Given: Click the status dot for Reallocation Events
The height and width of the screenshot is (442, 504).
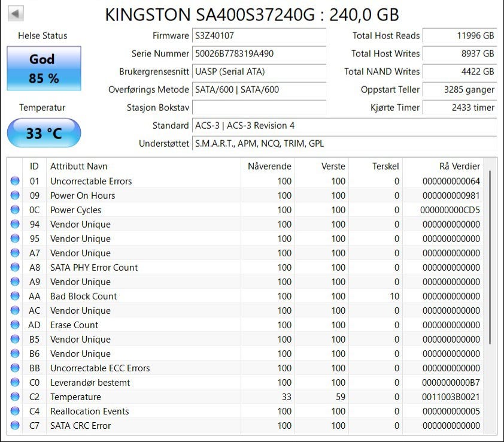Looking at the screenshot, I should pos(15,411).
